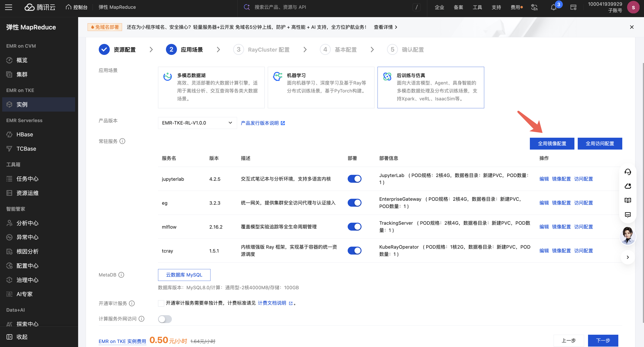Screen dimensions: 644x347
Task: Toggle jupyterlab deployment switch
Action: tap(354, 179)
